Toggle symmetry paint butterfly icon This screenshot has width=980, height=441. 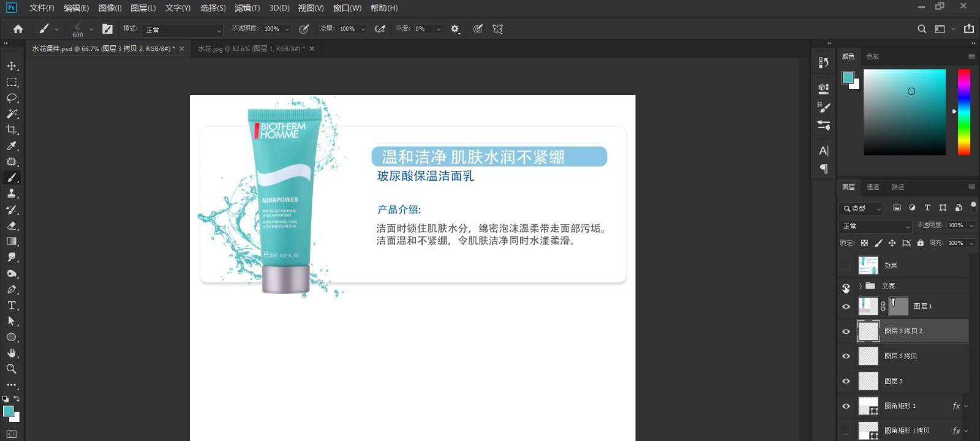coord(497,29)
